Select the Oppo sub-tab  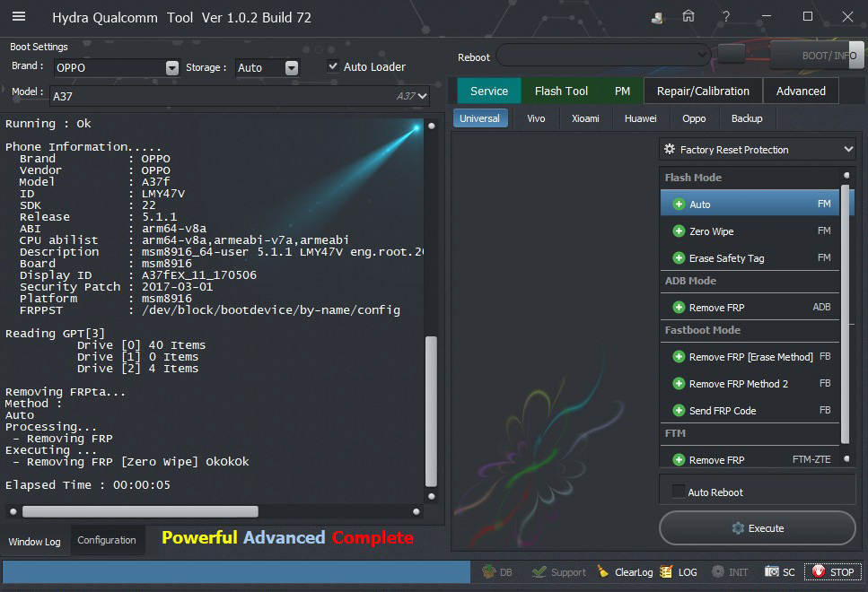tap(694, 118)
